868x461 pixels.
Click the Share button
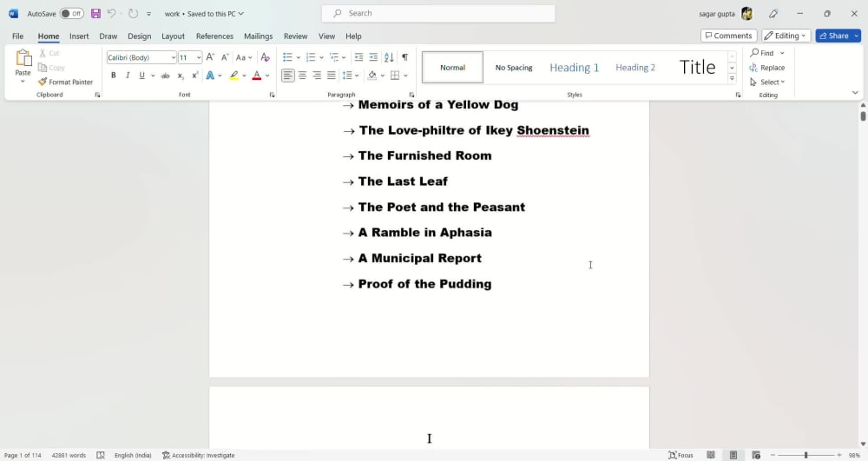(833, 36)
